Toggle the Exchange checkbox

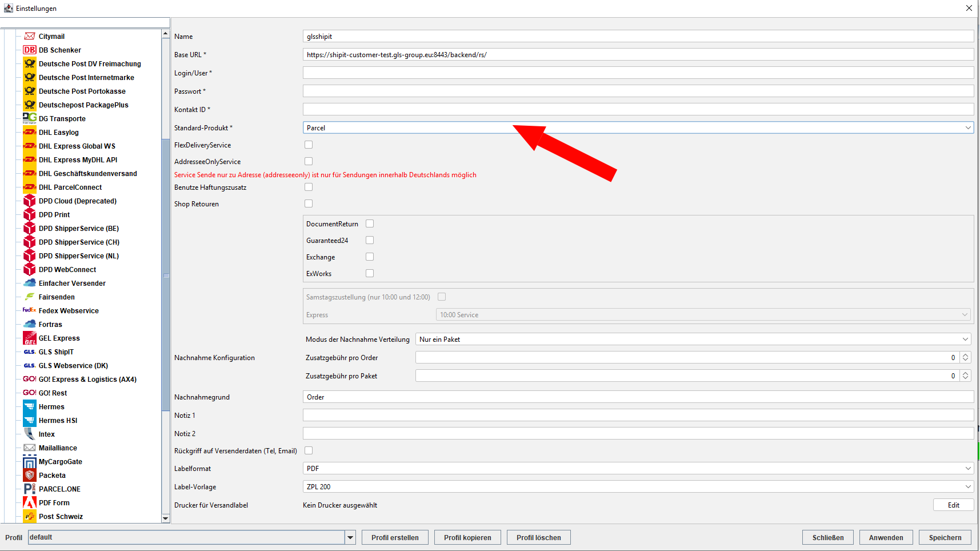(x=370, y=257)
